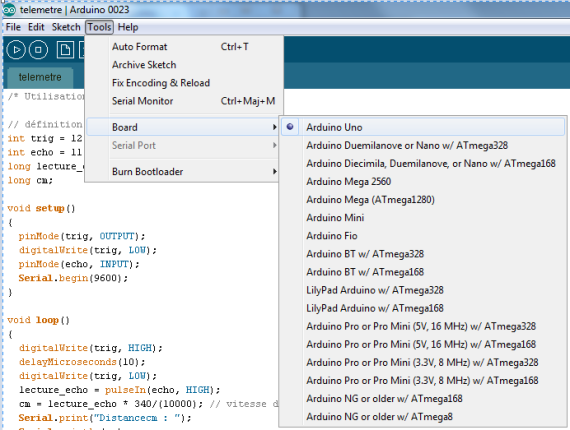This screenshot has width=570, height=430.
Task: Click the 'delayMicroseconds(10);' line
Action: point(82,362)
